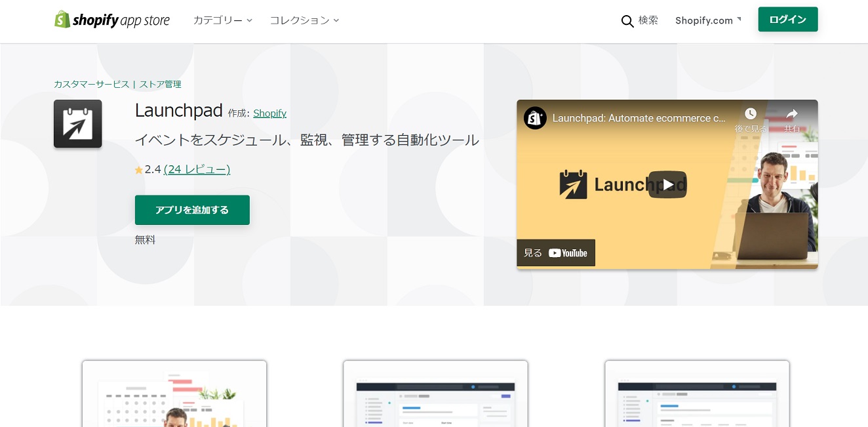Click the search magnifier icon
The height and width of the screenshot is (427, 868).
[627, 21]
